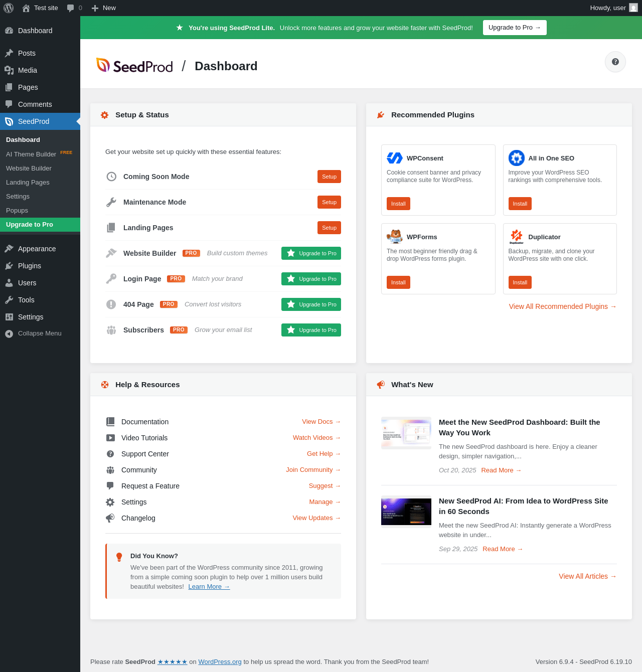Screen dimensions: 642x672
Task: Click the WordPress logo in admin bar
Action: pyautogui.click(x=9, y=8)
